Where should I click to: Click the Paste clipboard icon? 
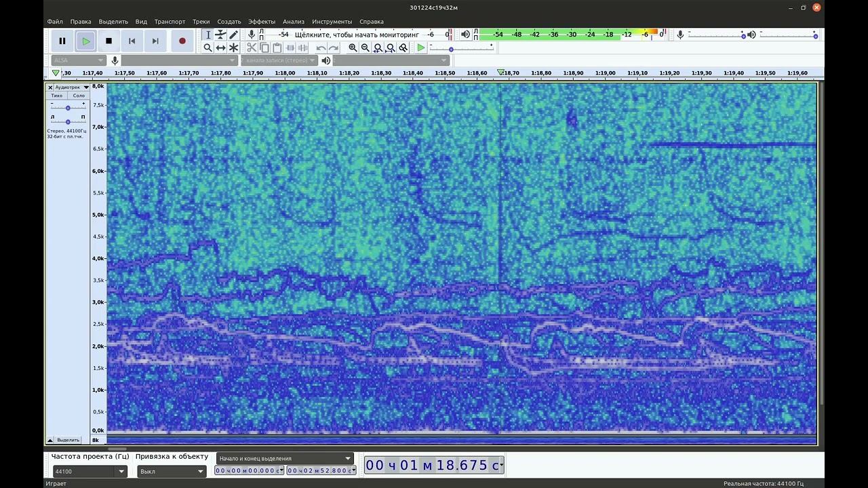277,47
